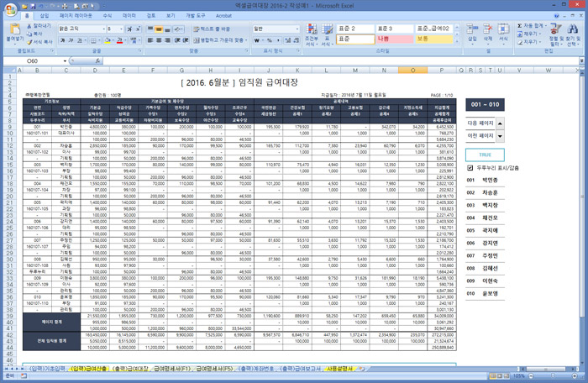This screenshot has width=588, height=383.
Task: Click the Excel Help question mark icon
Action: 556,16
